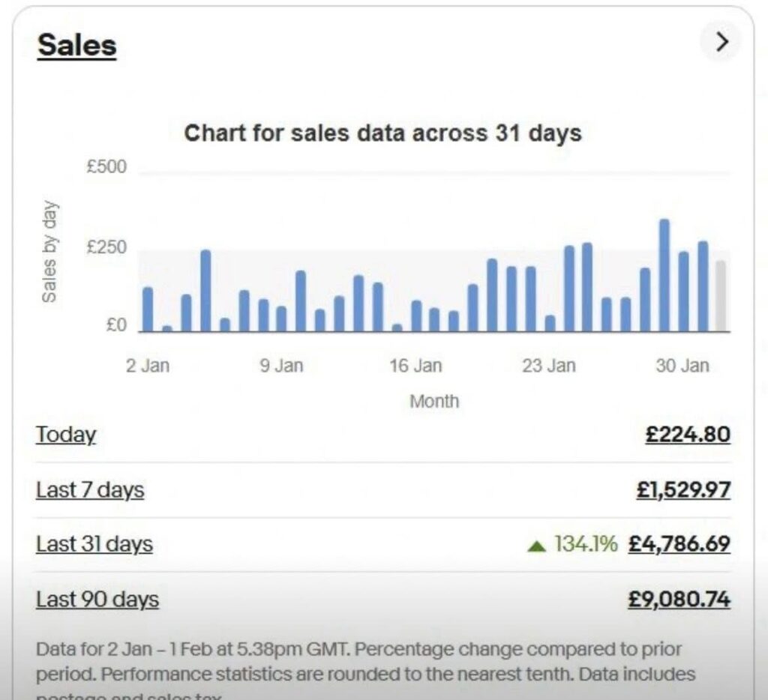Click the 9 Jan axis label
Image resolution: width=768 pixels, height=700 pixels.
pos(281,366)
